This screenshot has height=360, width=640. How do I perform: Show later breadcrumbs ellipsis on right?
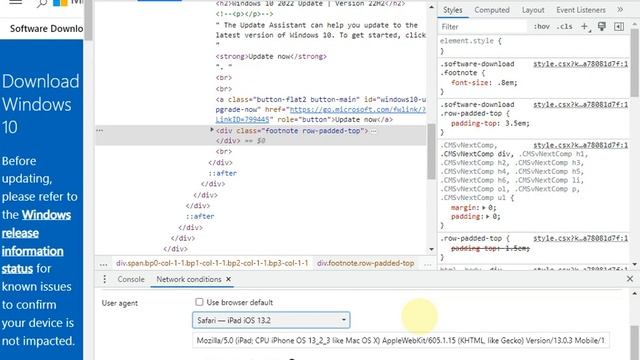point(427,264)
